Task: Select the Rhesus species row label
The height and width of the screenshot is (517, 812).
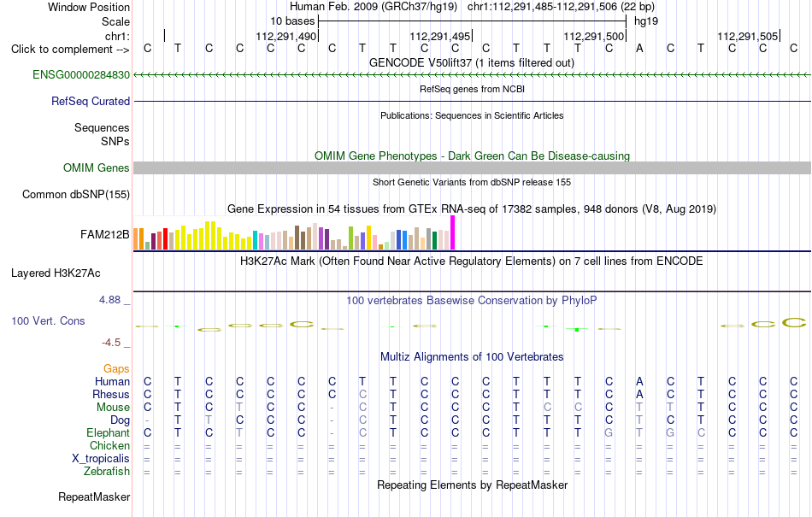Action: [111, 394]
